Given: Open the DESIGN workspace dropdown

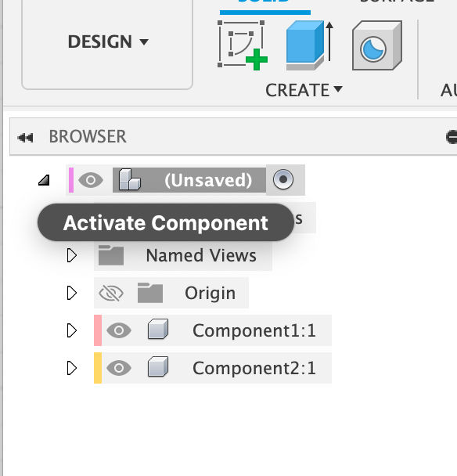Looking at the screenshot, I should 107,41.
